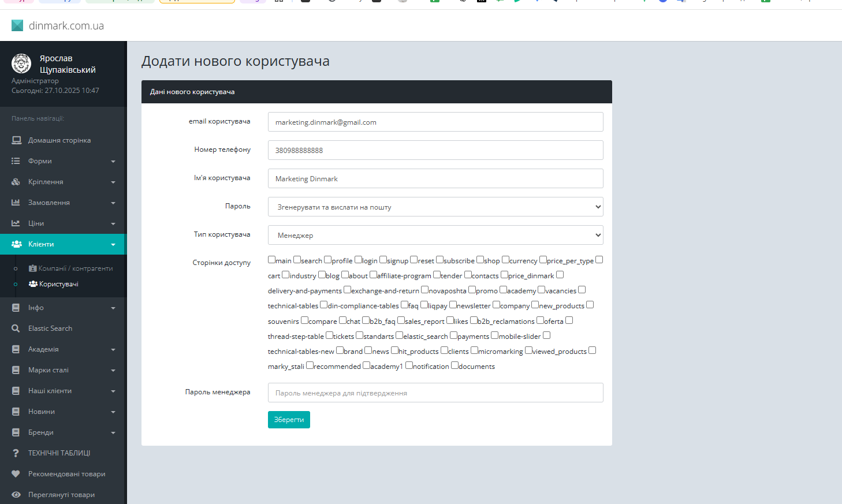Tick the shop checkbox
The image size is (842, 504).
tap(480, 260)
